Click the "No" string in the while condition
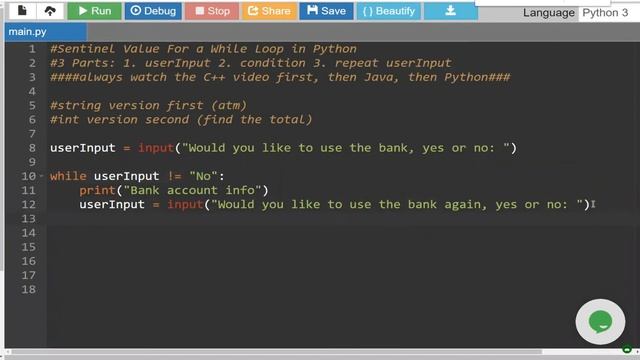Viewport: 640px width, 360px height. click(x=203, y=176)
